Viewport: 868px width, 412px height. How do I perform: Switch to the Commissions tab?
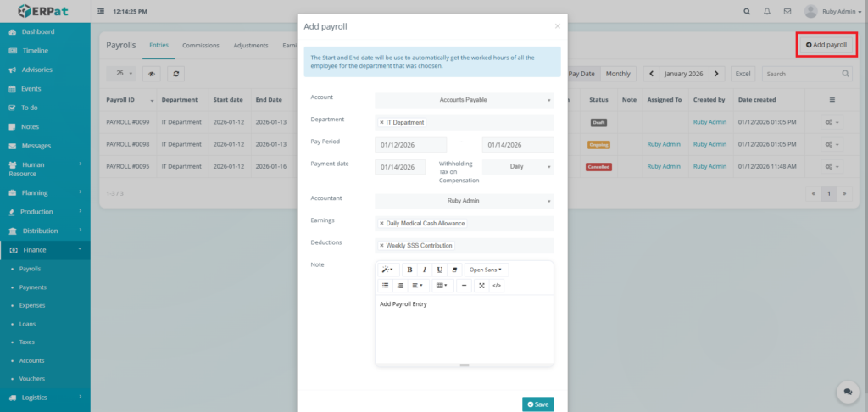coord(201,46)
